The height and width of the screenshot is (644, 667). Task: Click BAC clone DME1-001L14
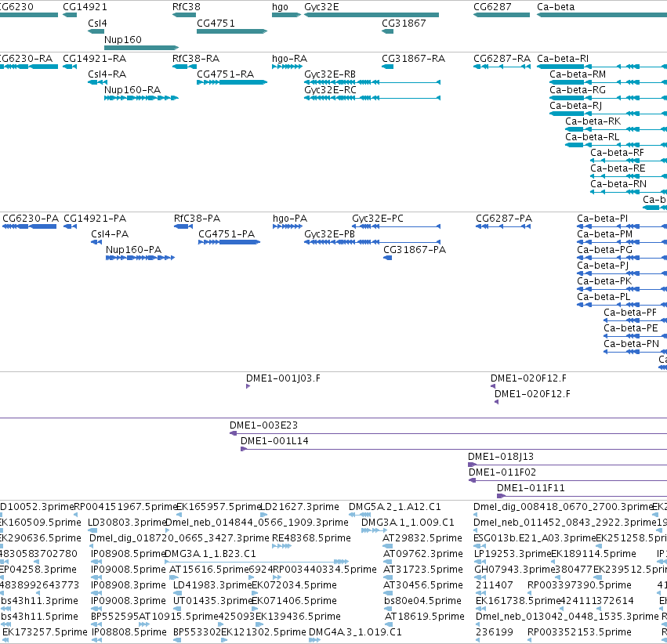pos(454,449)
